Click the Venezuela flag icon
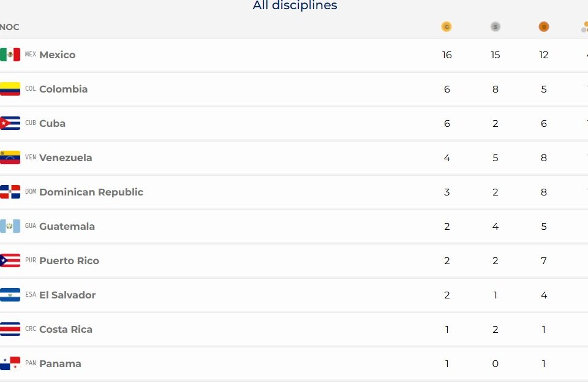The image size is (588, 383). pyautogui.click(x=10, y=157)
